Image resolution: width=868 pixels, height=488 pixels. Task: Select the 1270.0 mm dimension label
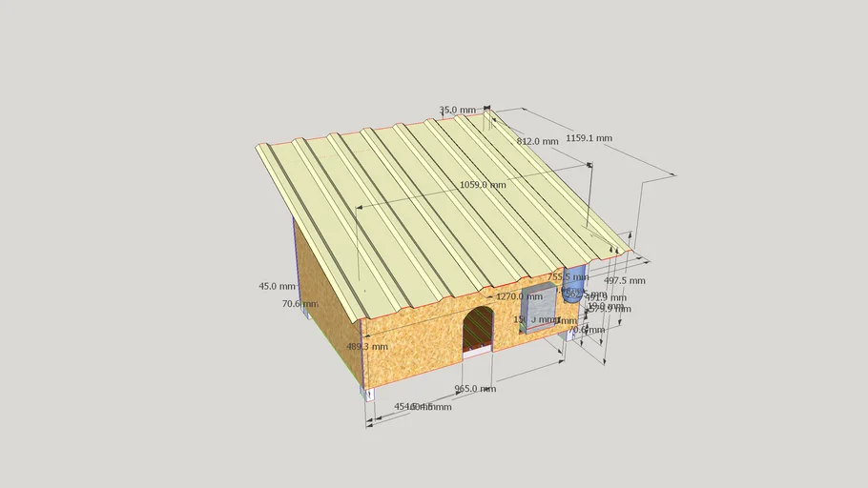(519, 297)
